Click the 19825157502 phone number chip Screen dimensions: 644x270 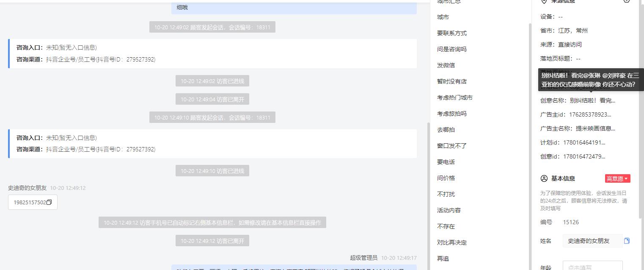[x=33, y=202]
